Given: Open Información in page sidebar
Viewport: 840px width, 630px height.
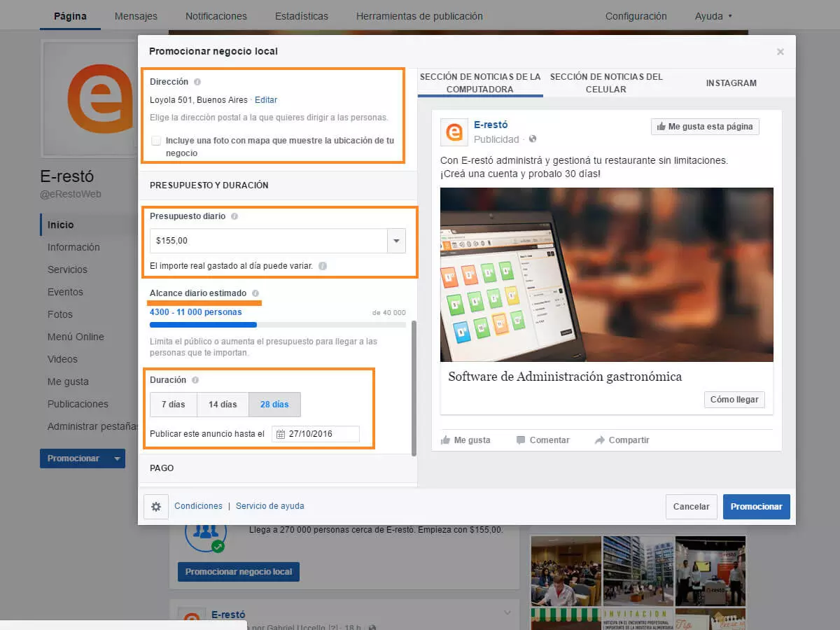Looking at the screenshot, I should [x=73, y=247].
